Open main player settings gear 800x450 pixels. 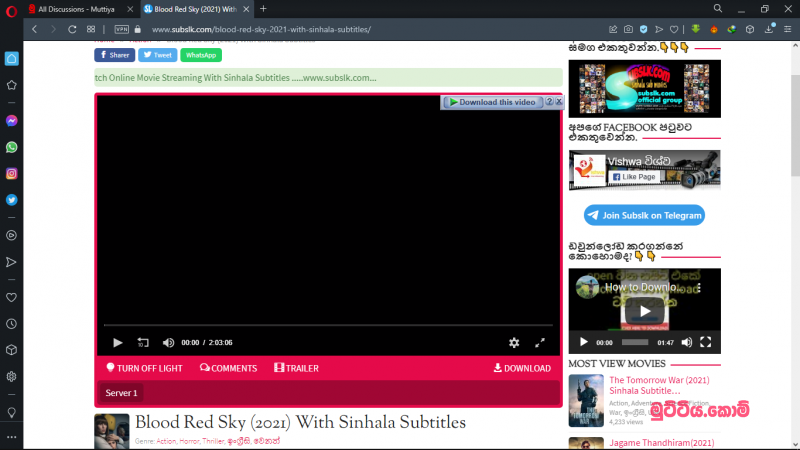514,343
